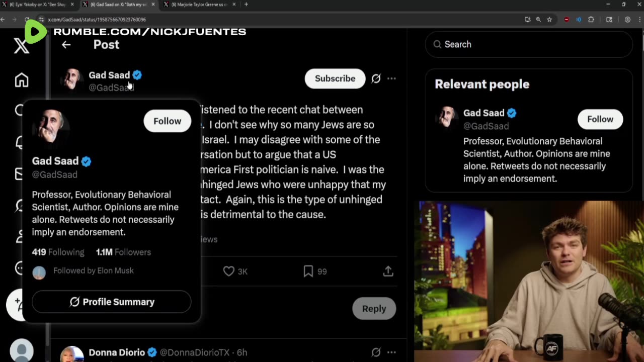Open Donna Diorio's profile name

(117, 352)
